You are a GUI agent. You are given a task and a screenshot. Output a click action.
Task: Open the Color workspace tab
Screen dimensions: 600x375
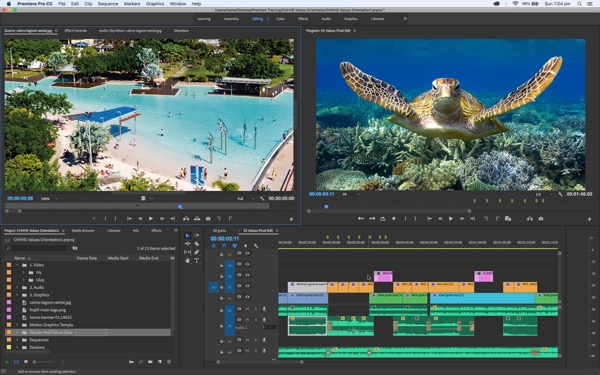tap(280, 19)
